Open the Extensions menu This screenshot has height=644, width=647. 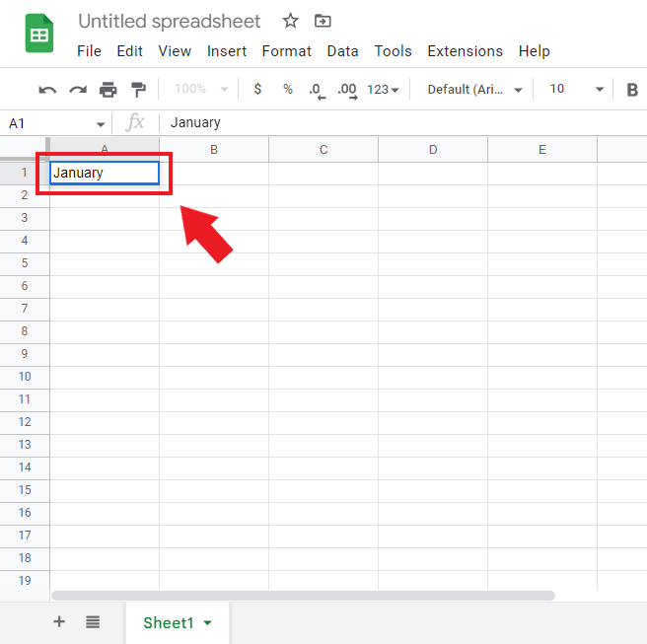(x=465, y=51)
